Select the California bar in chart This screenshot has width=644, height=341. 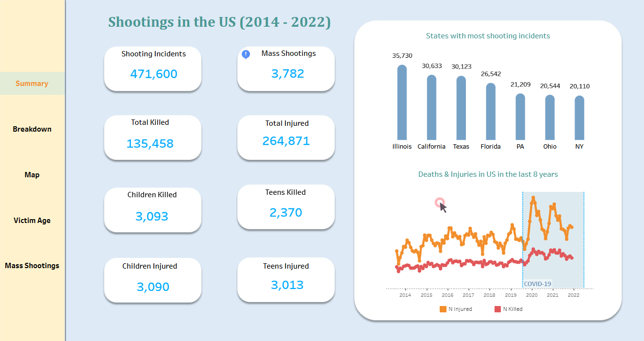tap(431, 108)
